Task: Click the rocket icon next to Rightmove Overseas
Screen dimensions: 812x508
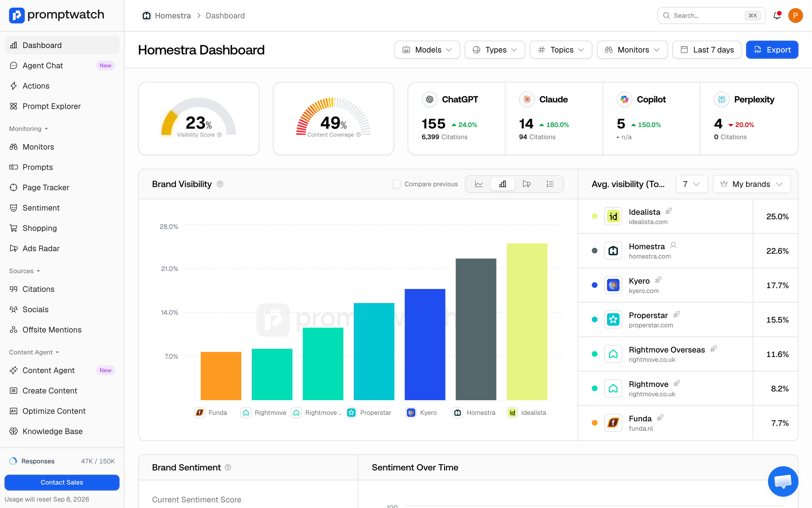Action: point(713,349)
